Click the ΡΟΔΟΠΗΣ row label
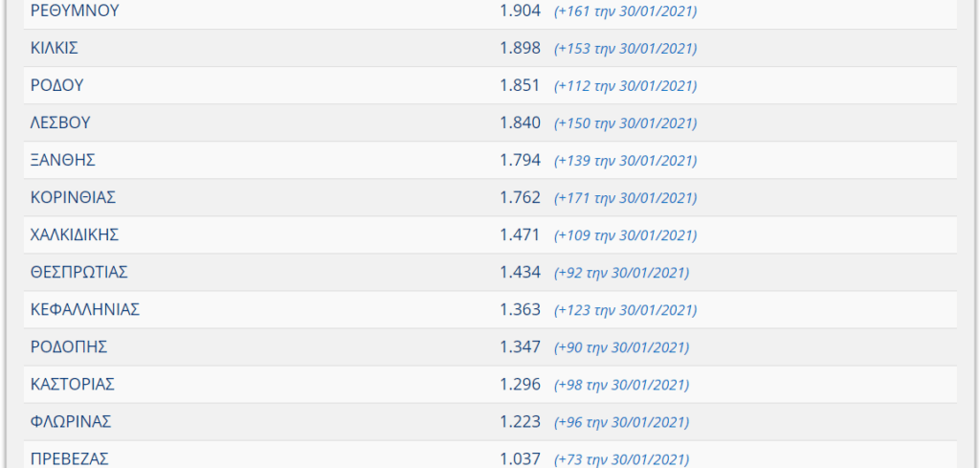Viewport: 980px width, 468px height. point(69,347)
